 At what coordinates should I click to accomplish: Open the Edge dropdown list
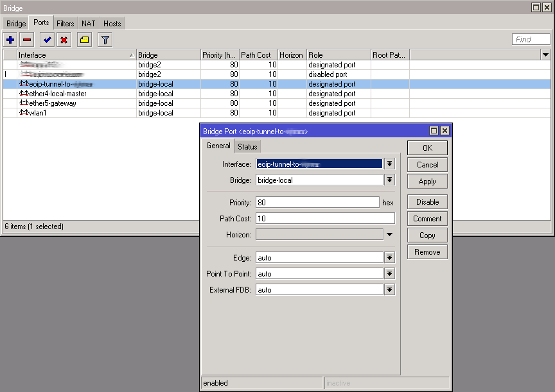389,258
